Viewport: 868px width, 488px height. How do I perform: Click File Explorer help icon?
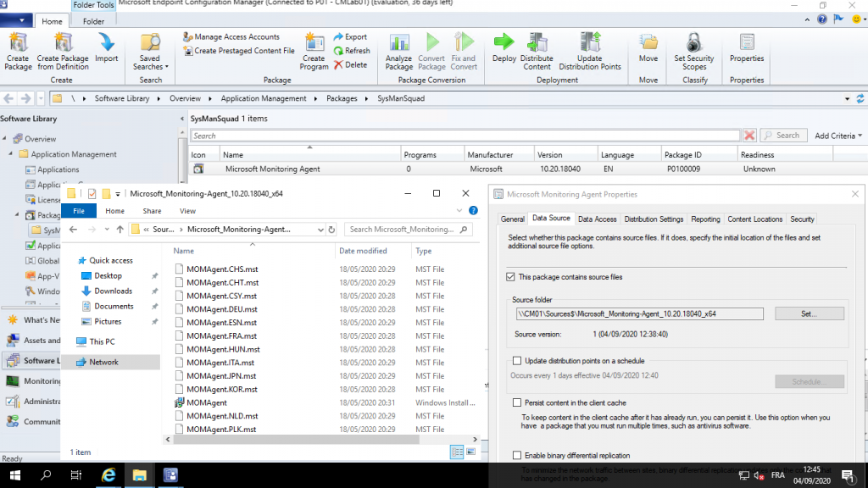(x=473, y=211)
